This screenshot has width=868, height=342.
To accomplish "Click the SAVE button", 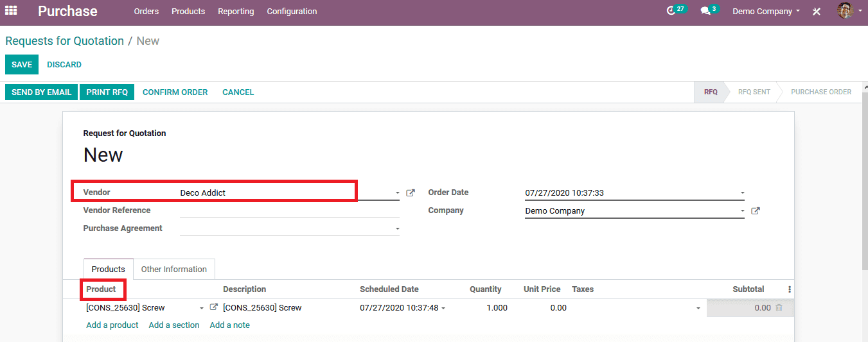I will tap(22, 64).
